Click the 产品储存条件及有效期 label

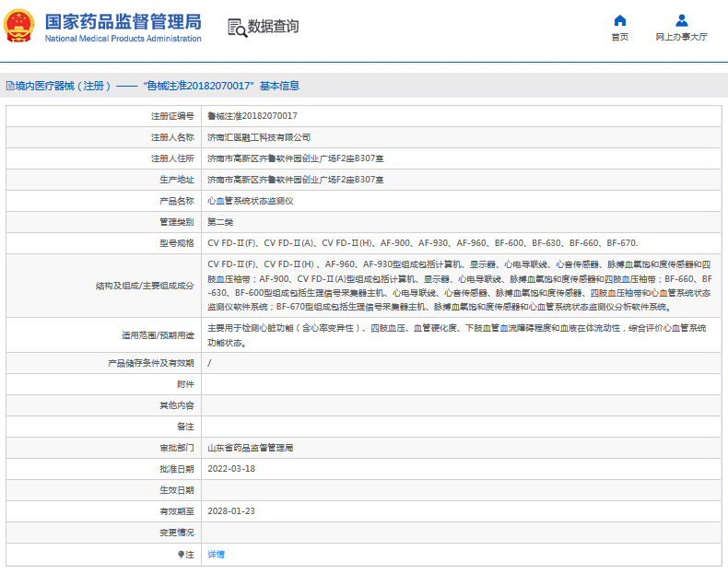pyautogui.click(x=151, y=363)
